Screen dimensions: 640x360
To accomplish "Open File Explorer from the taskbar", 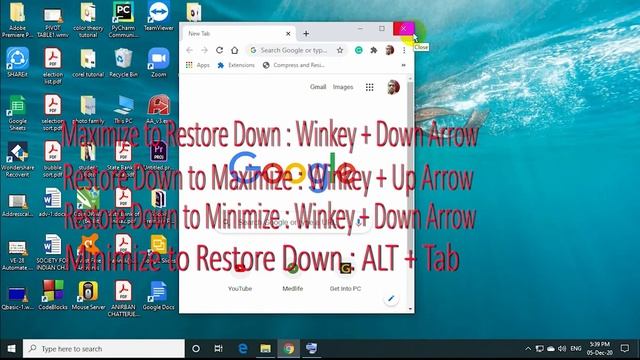I will (x=265, y=349).
